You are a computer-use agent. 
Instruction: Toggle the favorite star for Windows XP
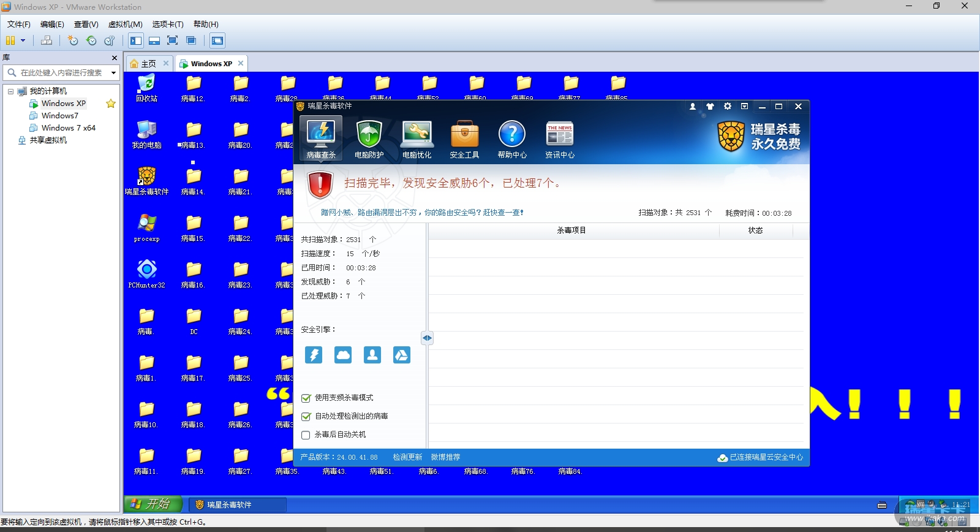point(111,104)
